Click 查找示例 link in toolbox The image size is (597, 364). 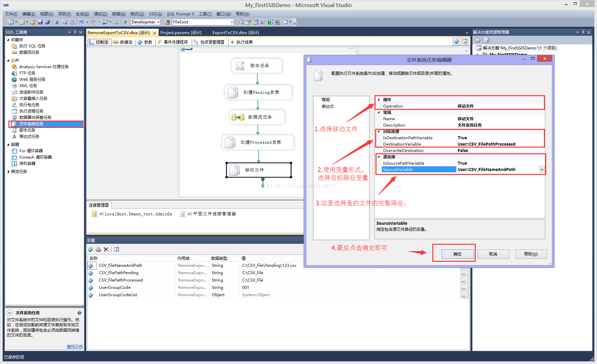click(74, 347)
